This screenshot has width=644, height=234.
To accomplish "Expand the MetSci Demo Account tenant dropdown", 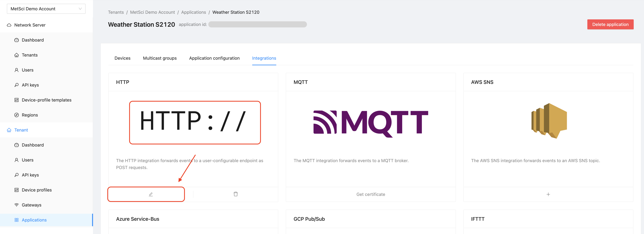I will 46,9.
